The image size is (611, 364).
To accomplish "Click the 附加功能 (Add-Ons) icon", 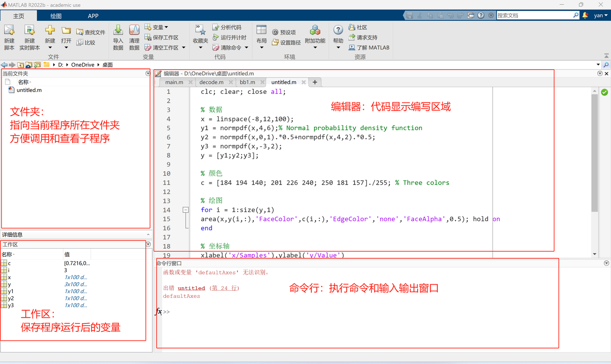I will [x=315, y=30].
